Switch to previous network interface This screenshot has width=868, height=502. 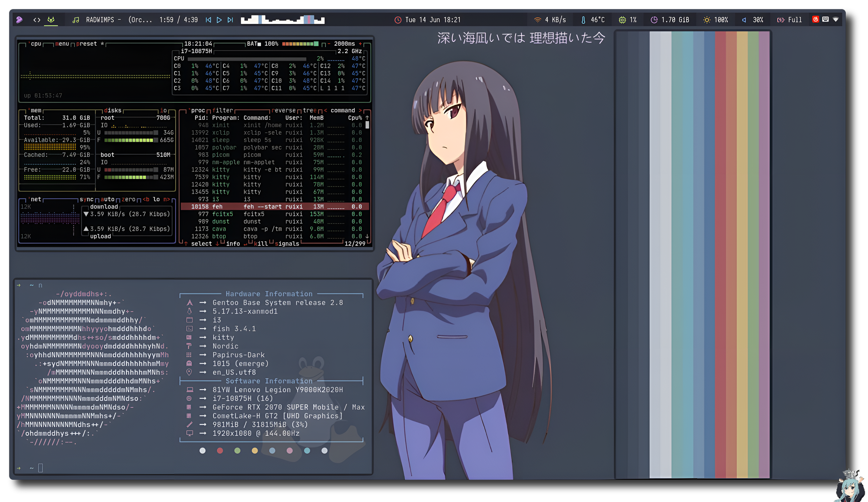[x=146, y=199]
